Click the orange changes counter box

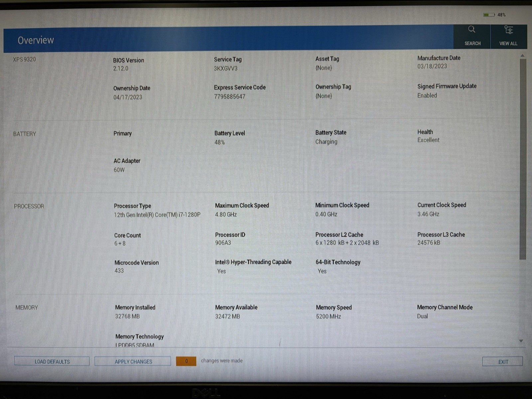[x=186, y=361]
